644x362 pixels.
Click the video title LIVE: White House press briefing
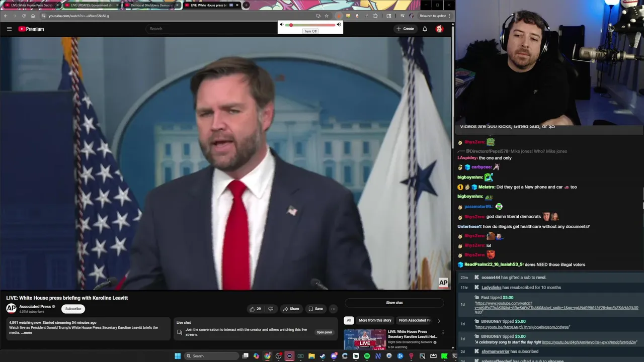coord(67,298)
